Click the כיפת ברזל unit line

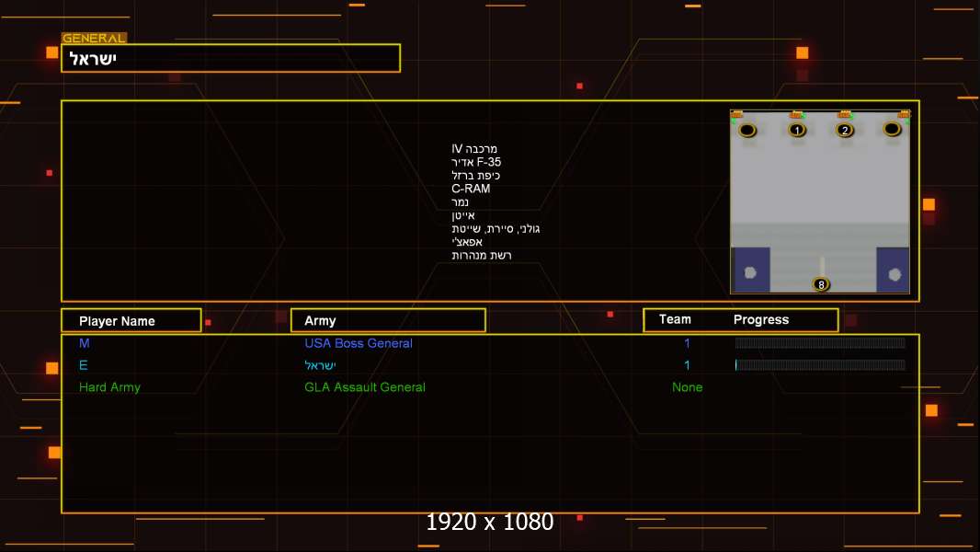click(x=475, y=176)
